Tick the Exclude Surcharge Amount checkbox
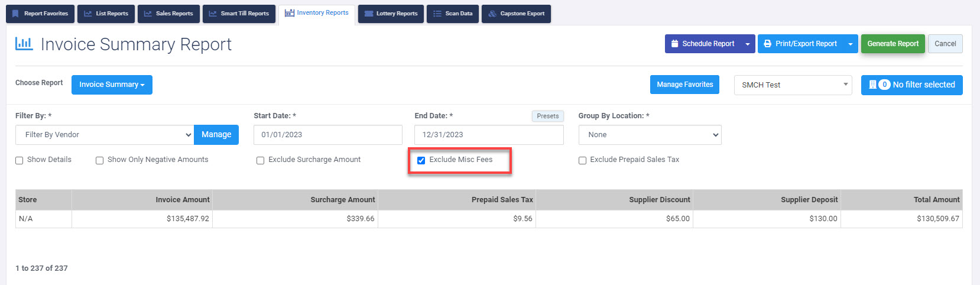This screenshot has width=980, height=285. pyautogui.click(x=261, y=160)
